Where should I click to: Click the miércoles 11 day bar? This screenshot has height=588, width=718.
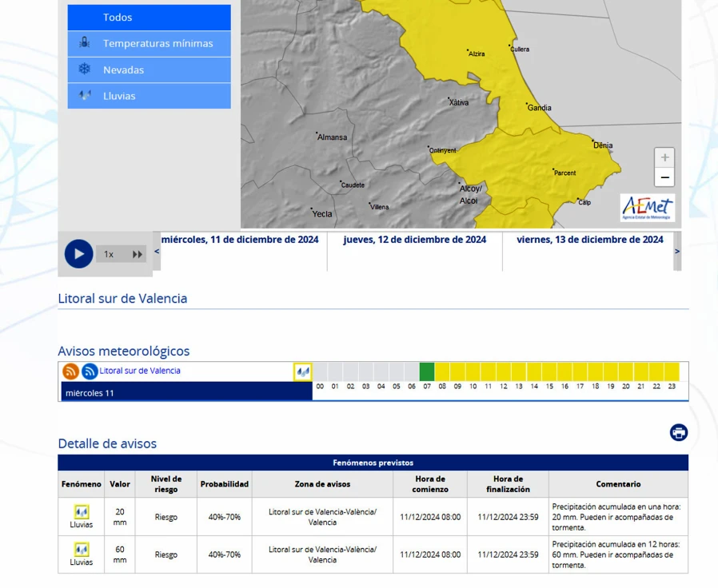pos(187,392)
